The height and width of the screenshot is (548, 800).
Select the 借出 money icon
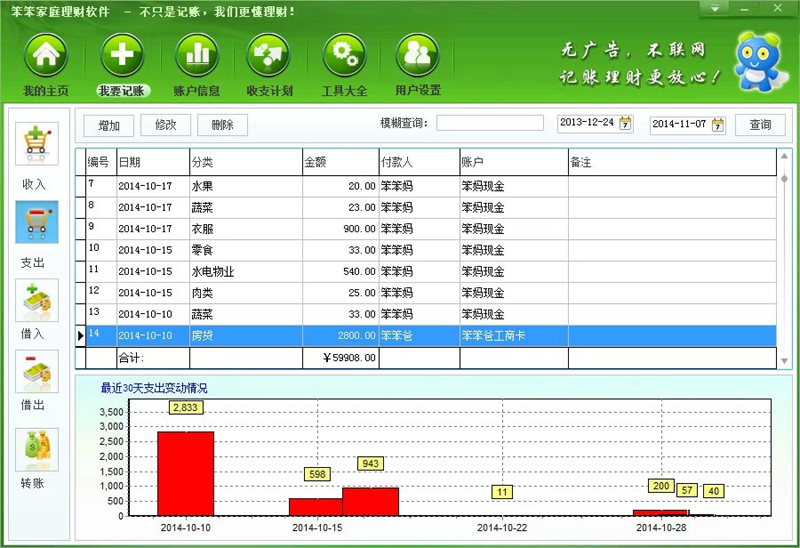37,371
